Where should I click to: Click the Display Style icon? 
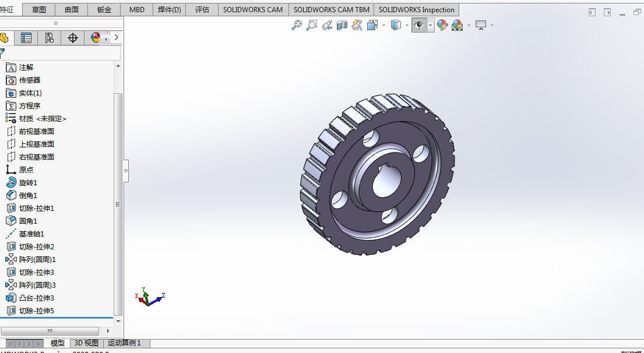pos(396,26)
